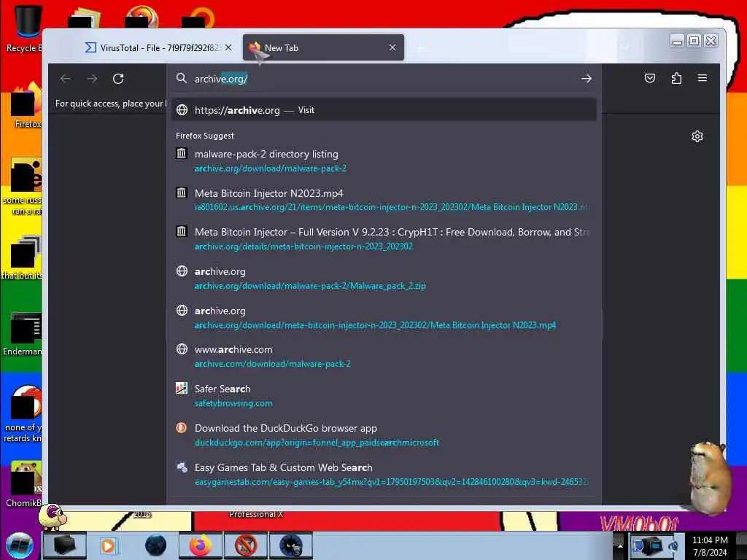Click the Safer Search favicon

coord(182,388)
